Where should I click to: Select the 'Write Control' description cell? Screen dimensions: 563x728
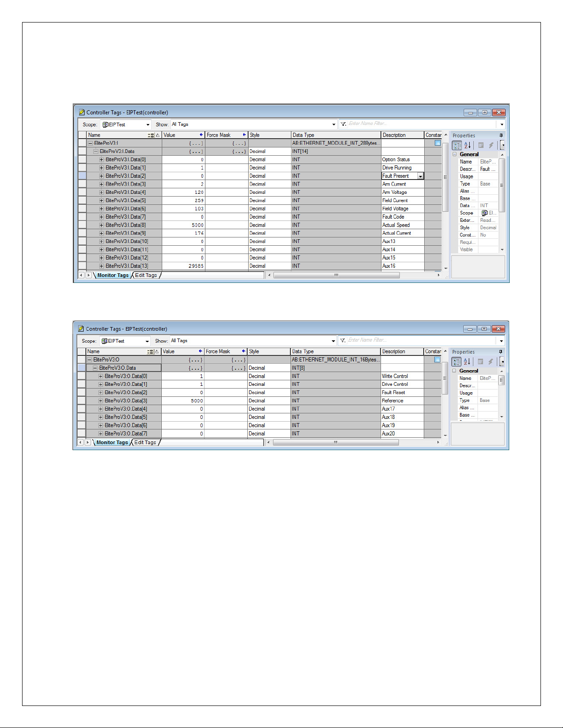[x=402, y=376]
